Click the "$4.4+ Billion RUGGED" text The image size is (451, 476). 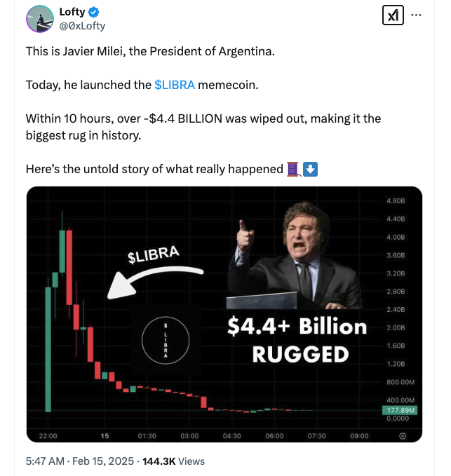(x=299, y=340)
